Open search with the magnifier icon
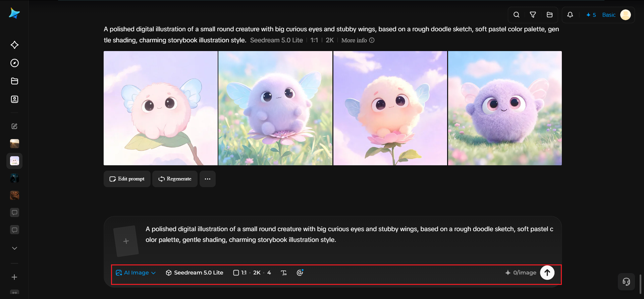 tap(517, 15)
